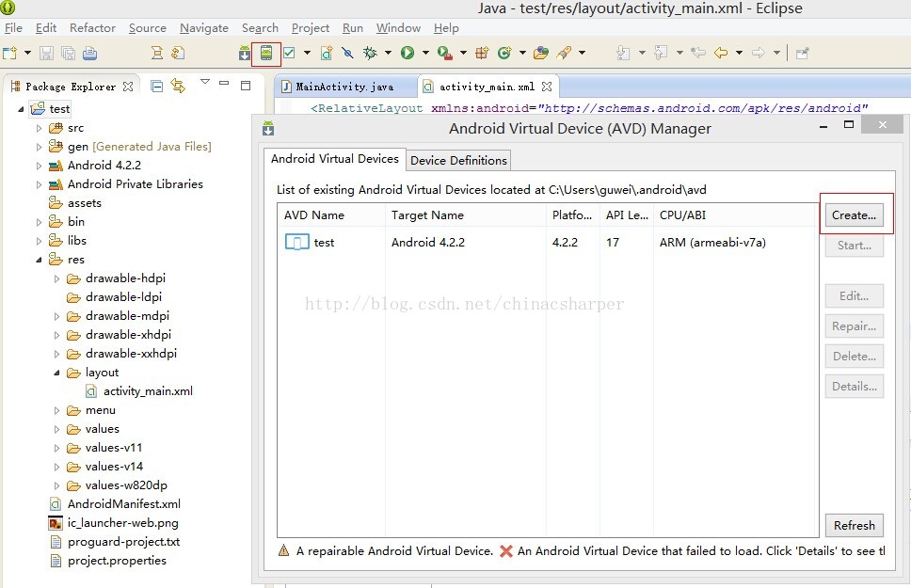
Task: Click the green Run icon
Action: tap(408, 53)
